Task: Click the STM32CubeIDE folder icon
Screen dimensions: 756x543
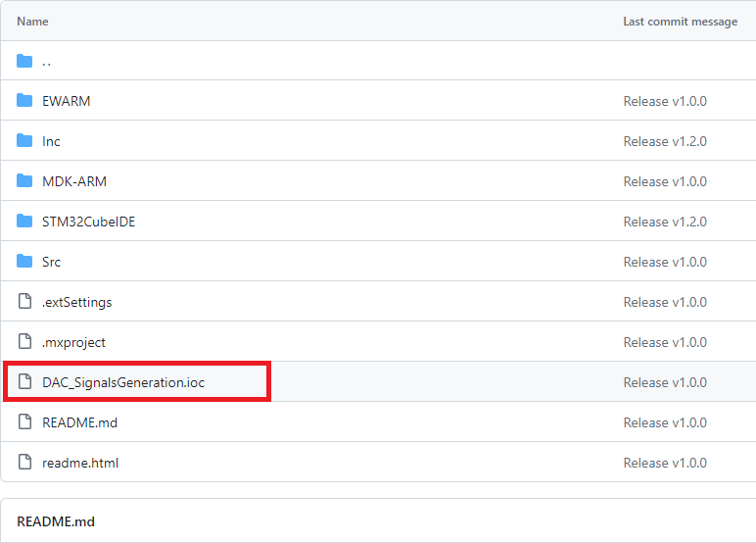Action: click(x=24, y=222)
